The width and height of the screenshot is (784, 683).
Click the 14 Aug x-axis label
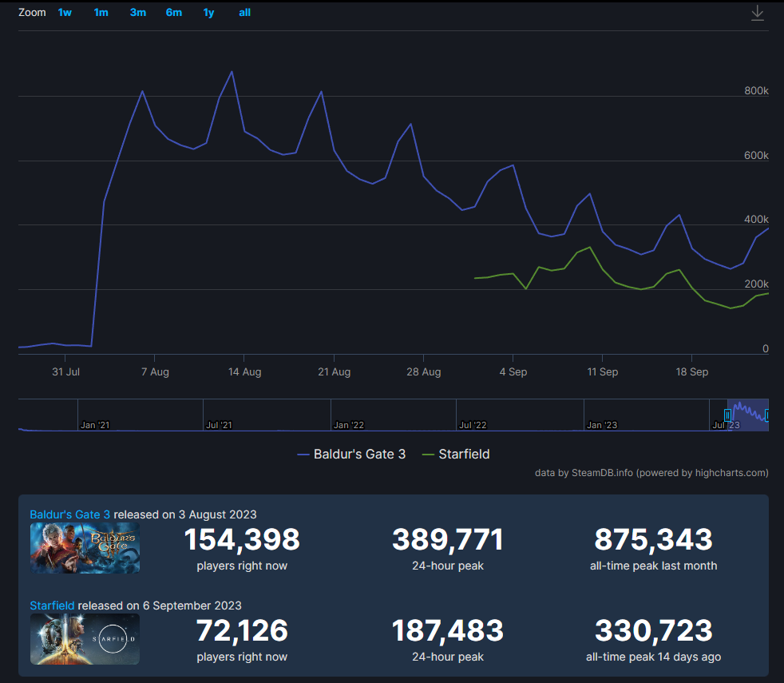[x=244, y=371]
